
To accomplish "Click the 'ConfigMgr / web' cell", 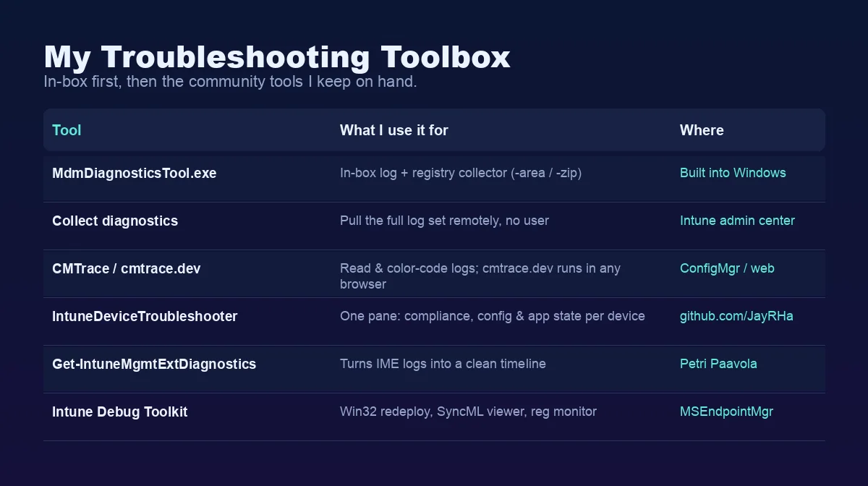I will click(x=727, y=268).
